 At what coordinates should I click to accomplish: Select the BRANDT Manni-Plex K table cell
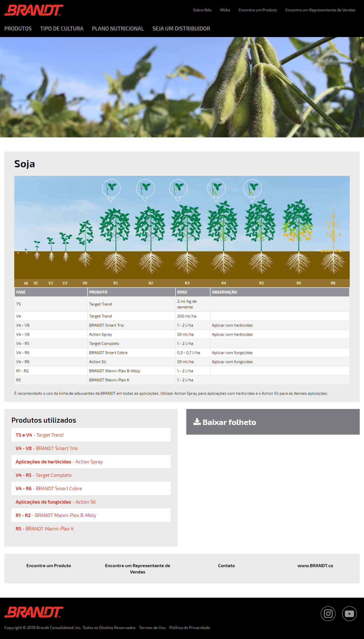point(131,380)
